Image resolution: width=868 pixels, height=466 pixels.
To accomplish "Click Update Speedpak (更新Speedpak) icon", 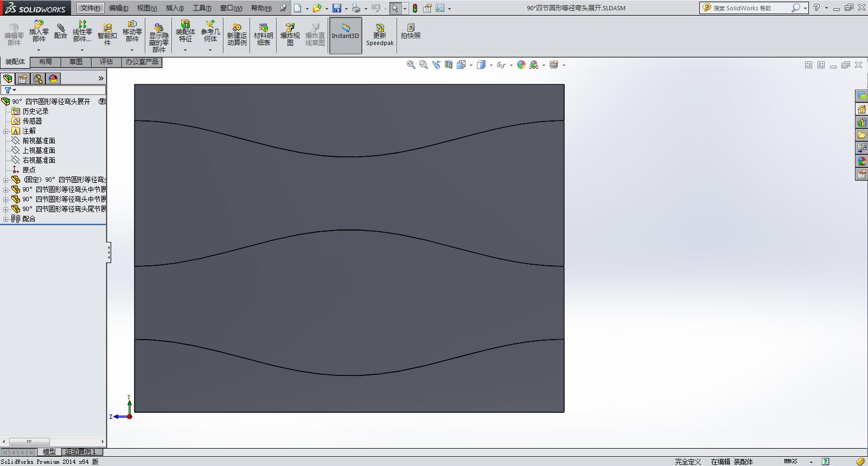I will coord(380,34).
